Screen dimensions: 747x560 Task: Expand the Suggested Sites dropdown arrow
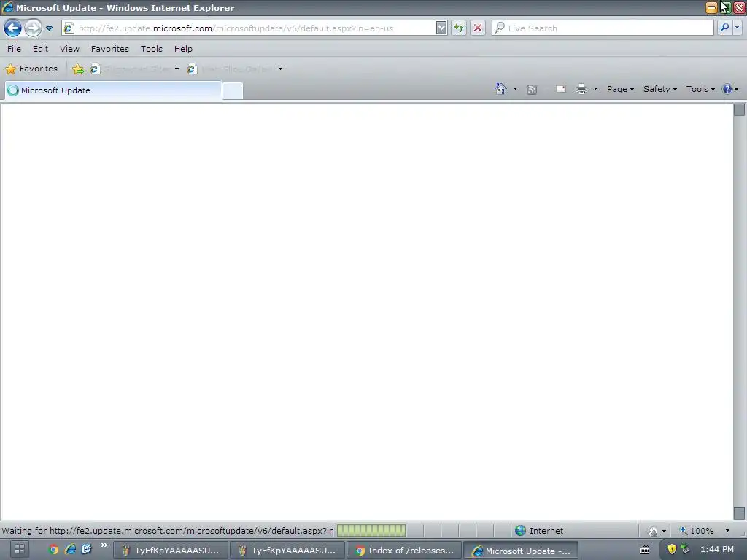tap(177, 69)
